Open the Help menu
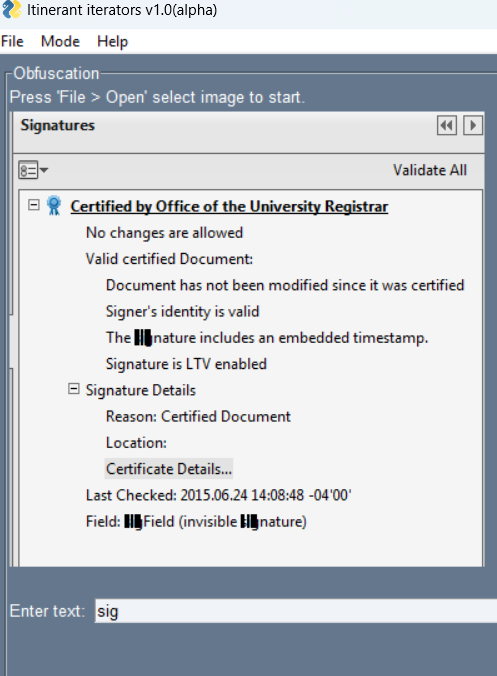Screen dimensions: 497x676 113,41
